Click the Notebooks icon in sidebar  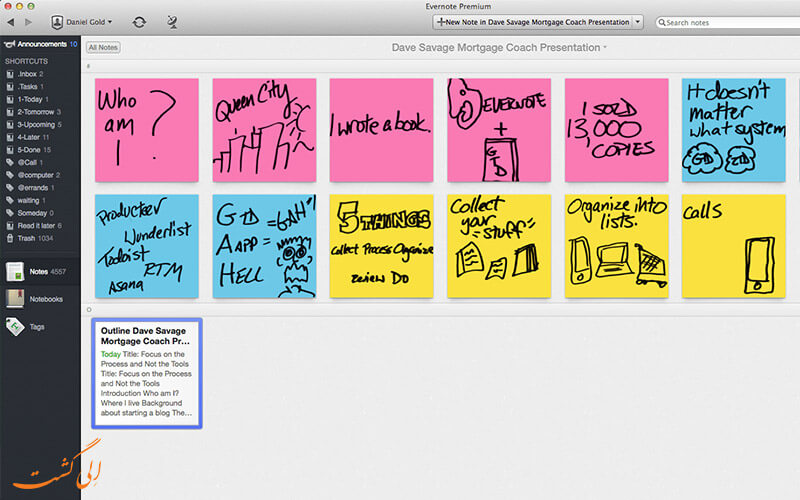(x=15, y=299)
